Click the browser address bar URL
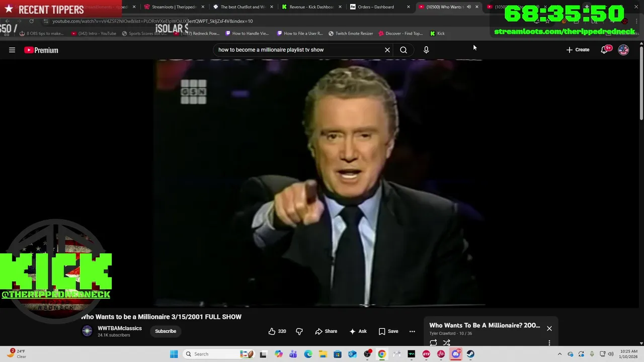 tap(152, 21)
